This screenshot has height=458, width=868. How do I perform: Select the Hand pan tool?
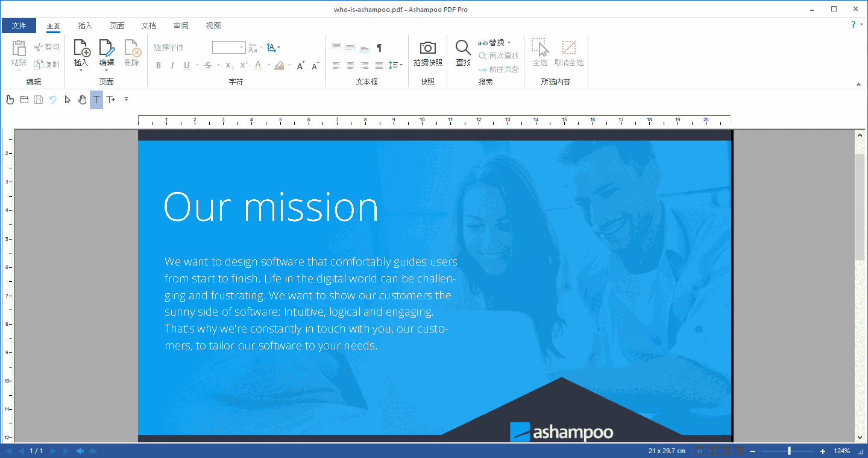83,100
